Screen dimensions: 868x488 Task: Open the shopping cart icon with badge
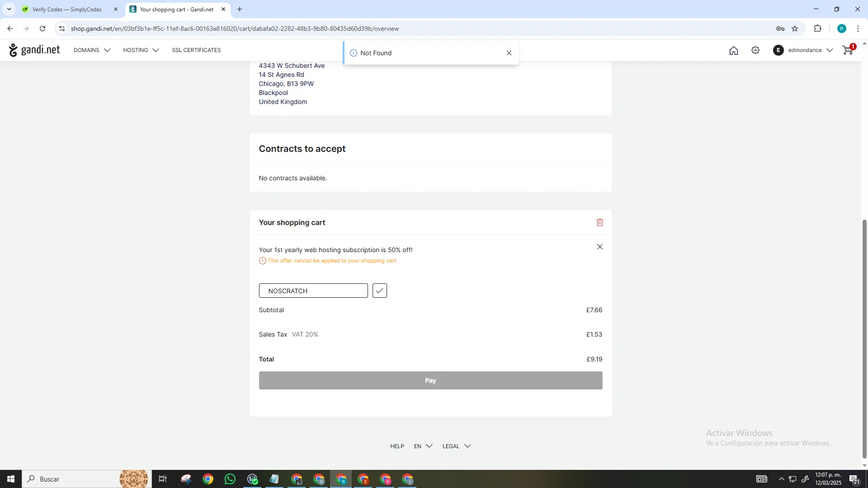click(x=848, y=50)
